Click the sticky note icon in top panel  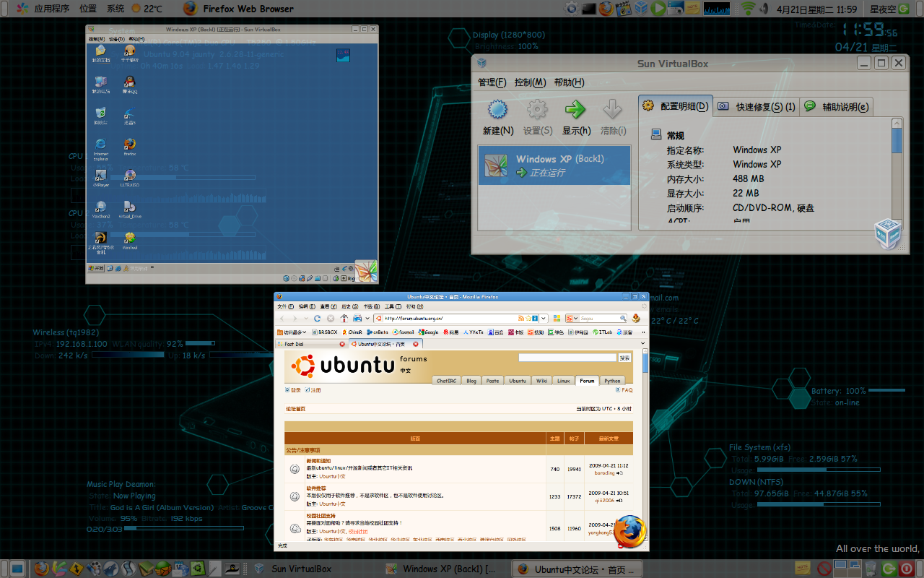tap(692, 9)
